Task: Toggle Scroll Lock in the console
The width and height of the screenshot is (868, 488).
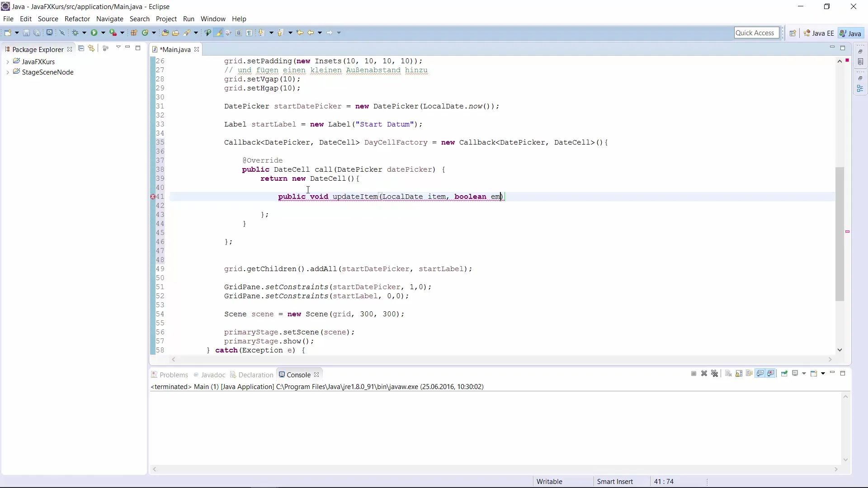Action: click(x=739, y=374)
